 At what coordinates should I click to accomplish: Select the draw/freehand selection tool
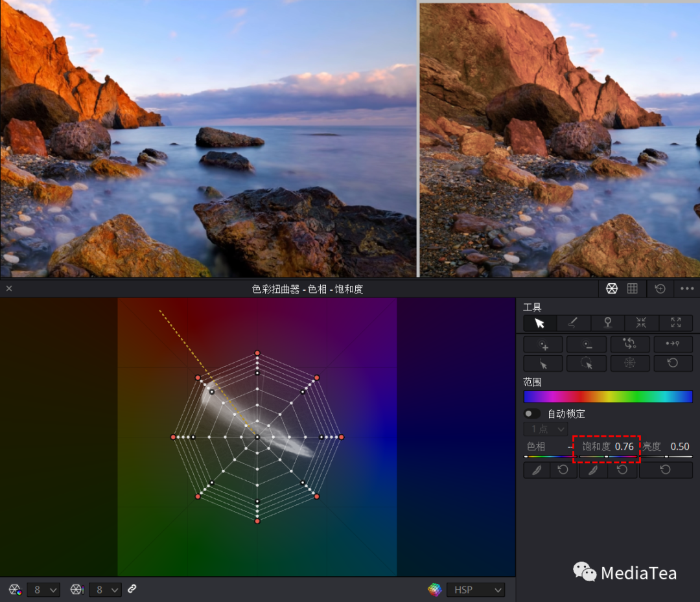pos(573,323)
